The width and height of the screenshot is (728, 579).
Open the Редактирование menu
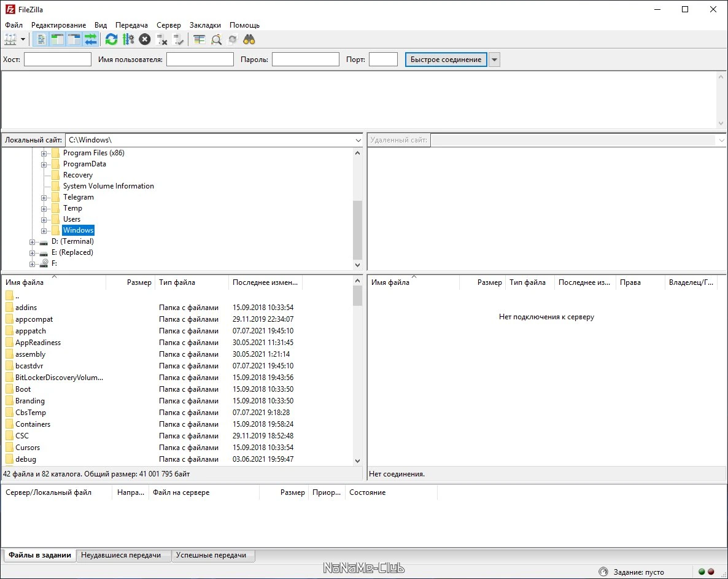(x=58, y=25)
